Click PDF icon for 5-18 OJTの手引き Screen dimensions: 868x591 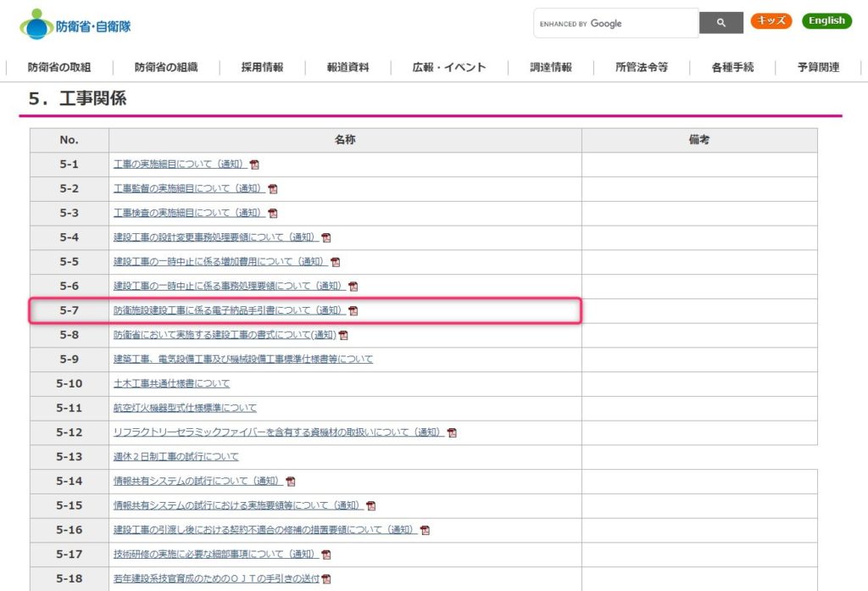pos(326,579)
